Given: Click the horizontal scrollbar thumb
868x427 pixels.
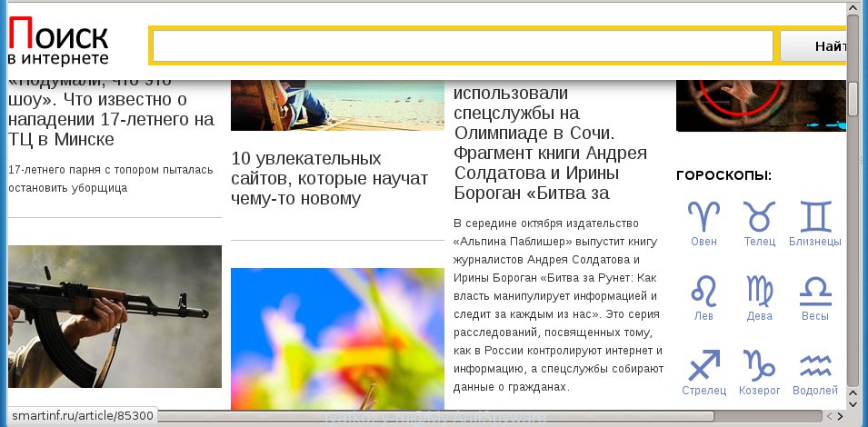Looking at the screenshot, I should pos(436,415).
